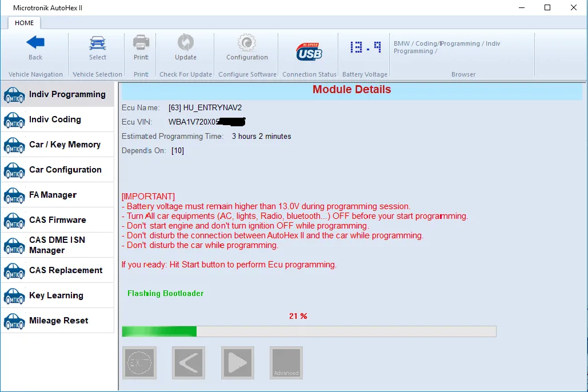The height and width of the screenshot is (392, 588).
Task: Click the Hit Start button instruction line
Action: [229, 265]
